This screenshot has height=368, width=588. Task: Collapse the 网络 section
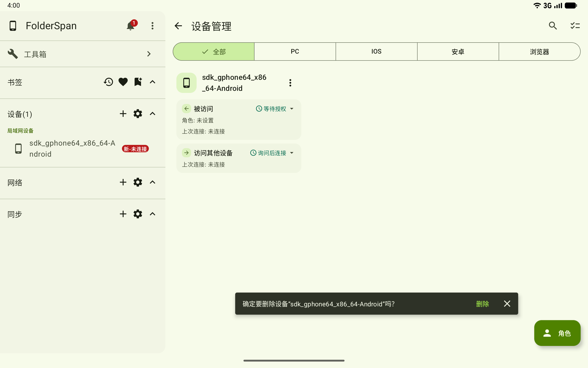tap(152, 182)
